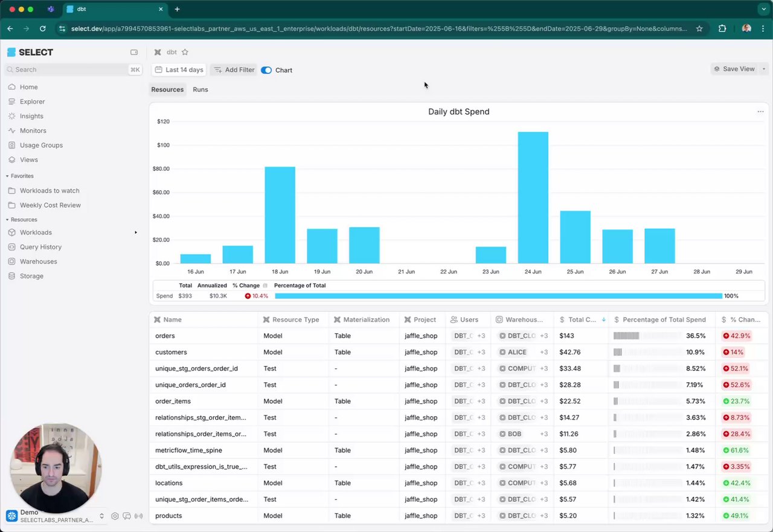Bookmark this page with the star icon
773x532 pixels.
tap(699, 28)
